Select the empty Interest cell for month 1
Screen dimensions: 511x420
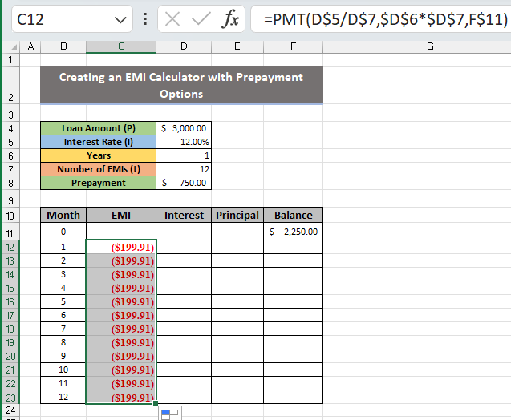(x=184, y=247)
